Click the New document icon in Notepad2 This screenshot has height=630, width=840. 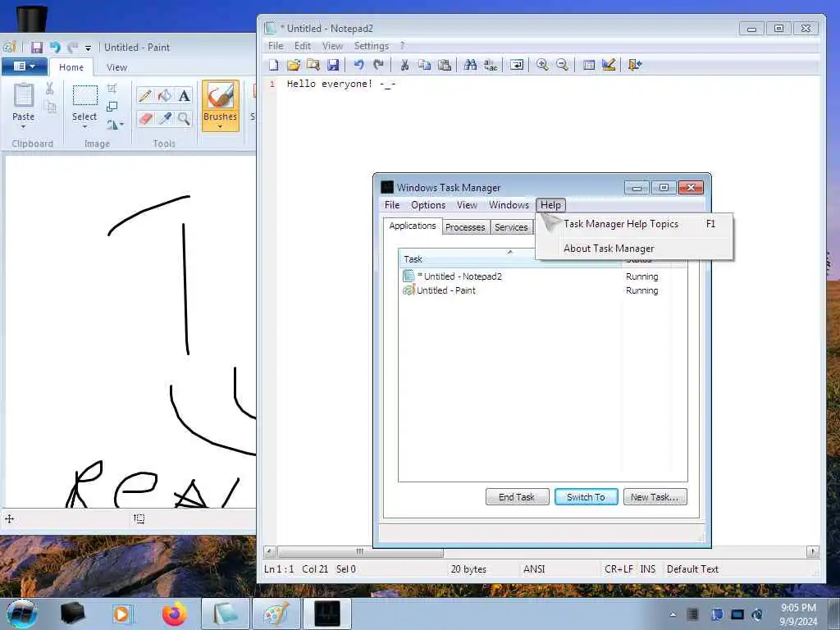[x=274, y=65]
